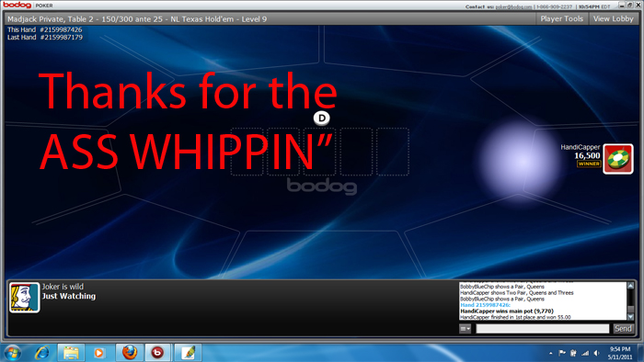
Task: Click the WINNER badge under HandiCapper
Action: point(589,164)
